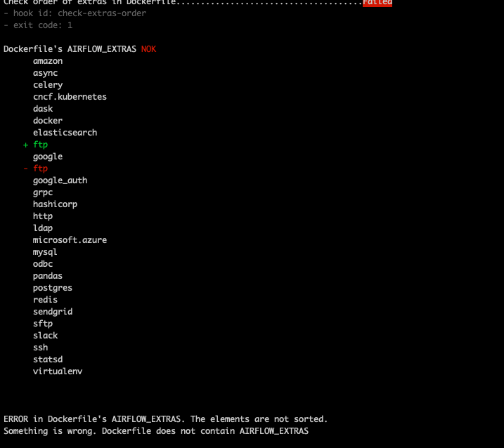
Task: Click the 'google' entry
Action: 48,157
